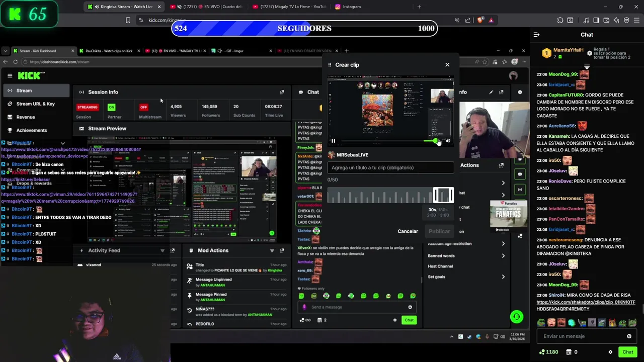The width and height of the screenshot is (644, 362).
Task: Open the browser hamburger menu
Action: pyautogui.click(x=636, y=20)
